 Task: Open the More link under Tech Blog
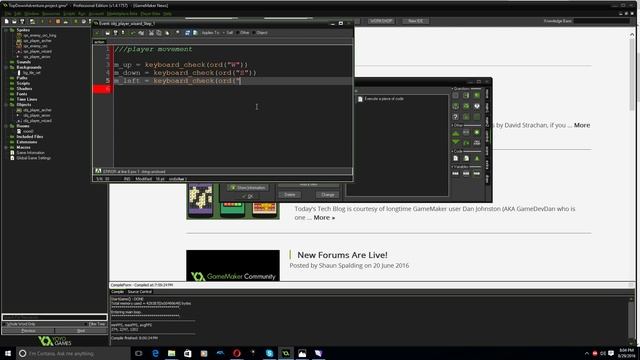click(x=324, y=218)
